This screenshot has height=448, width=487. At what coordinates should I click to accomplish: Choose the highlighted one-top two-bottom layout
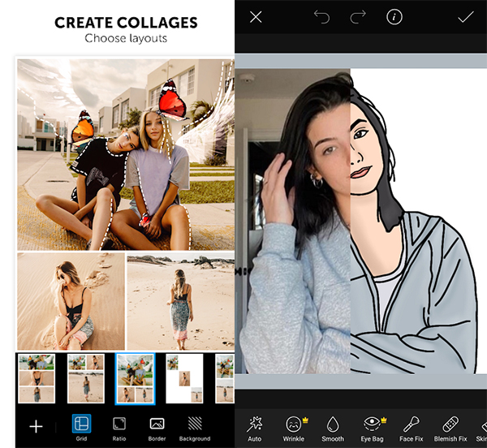(135, 379)
